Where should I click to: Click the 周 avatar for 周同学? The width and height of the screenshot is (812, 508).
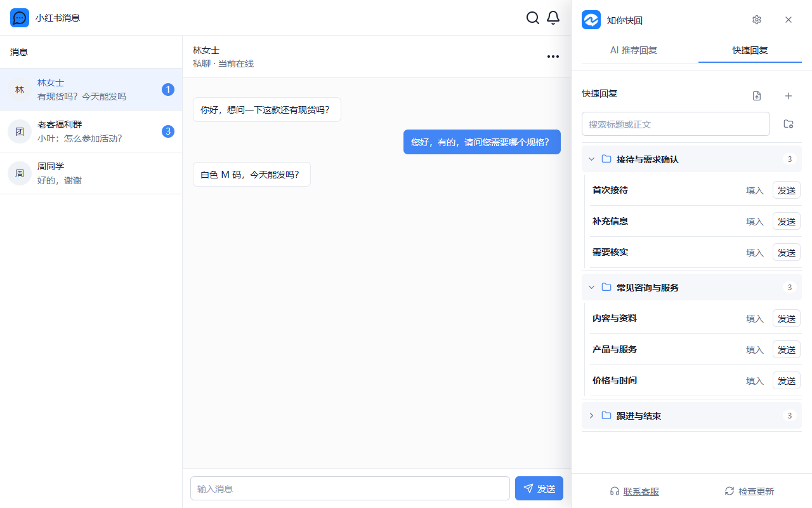click(20, 173)
